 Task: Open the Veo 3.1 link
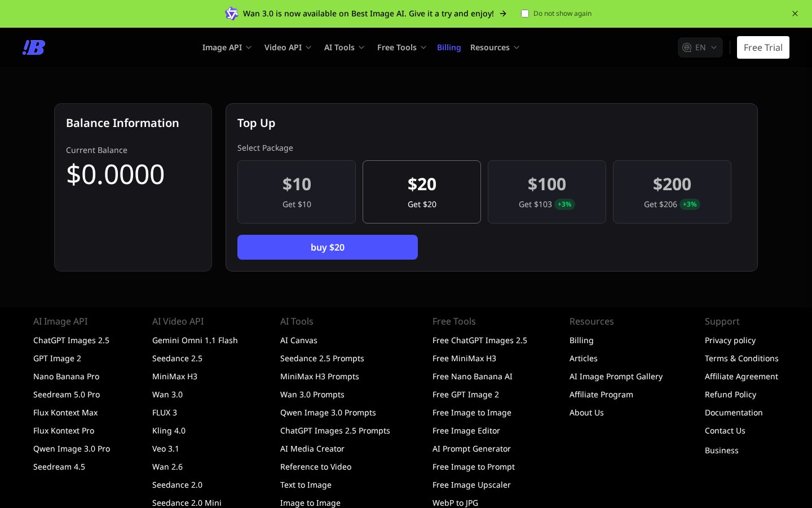click(165, 449)
